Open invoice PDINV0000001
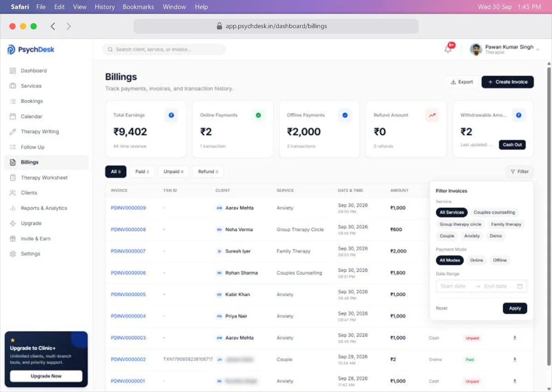 [128, 381]
